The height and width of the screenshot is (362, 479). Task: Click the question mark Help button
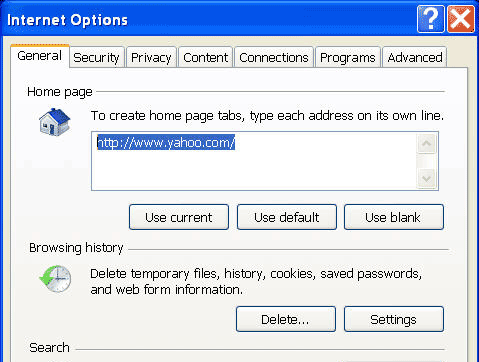coord(430,19)
